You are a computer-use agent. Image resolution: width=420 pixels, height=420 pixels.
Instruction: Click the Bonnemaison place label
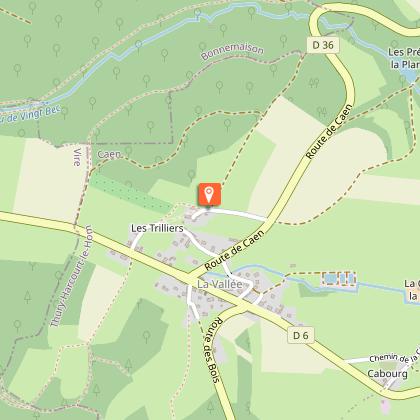[233, 51]
